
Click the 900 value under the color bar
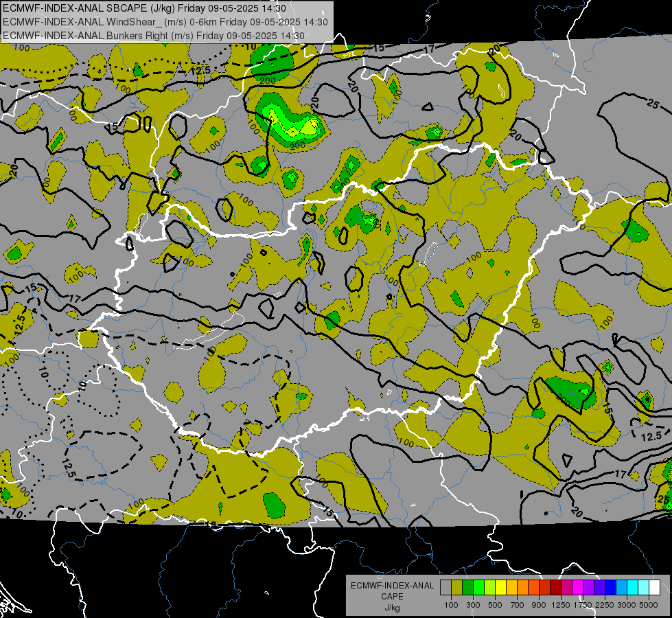[539, 605]
